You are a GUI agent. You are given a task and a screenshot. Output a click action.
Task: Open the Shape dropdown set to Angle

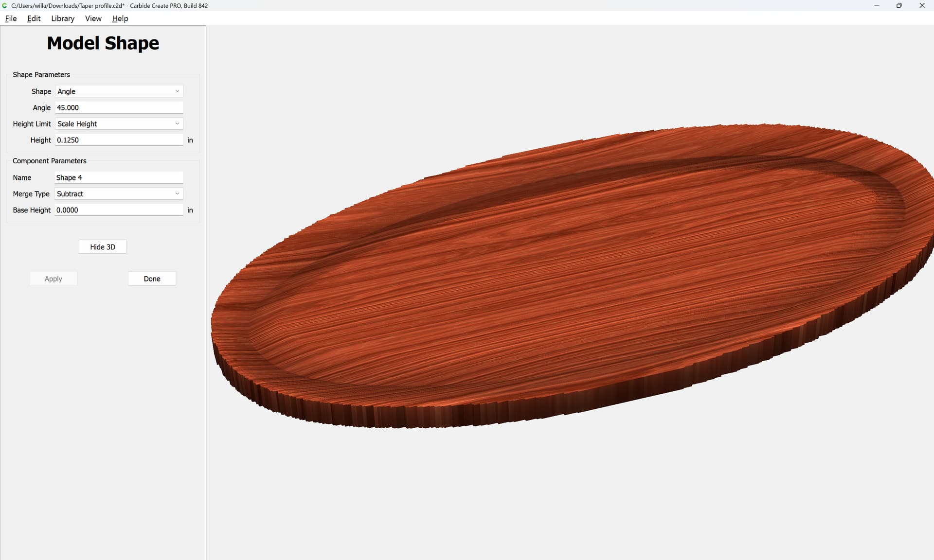coord(119,91)
